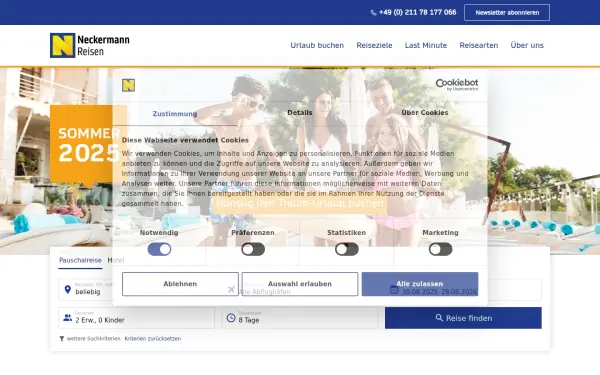Click the location pin icon in destination field
The height and width of the screenshot is (375, 600).
[68, 290]
